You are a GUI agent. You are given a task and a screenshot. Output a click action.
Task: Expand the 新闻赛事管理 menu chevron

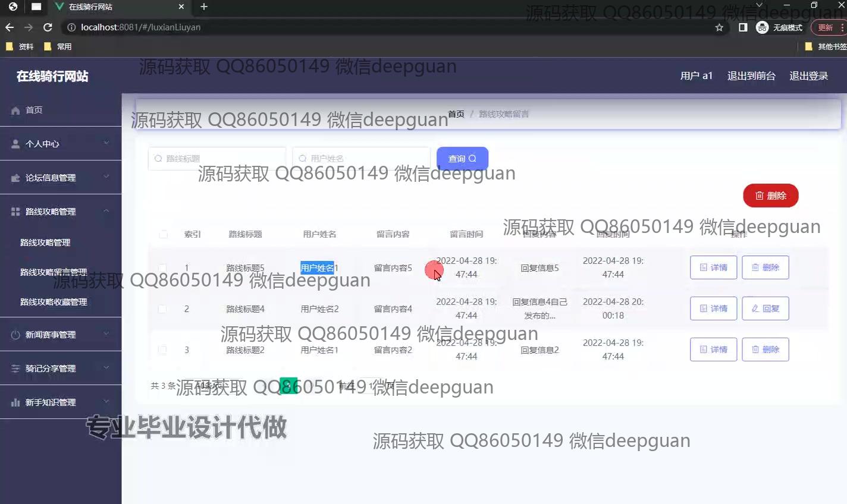click(106, 333)
